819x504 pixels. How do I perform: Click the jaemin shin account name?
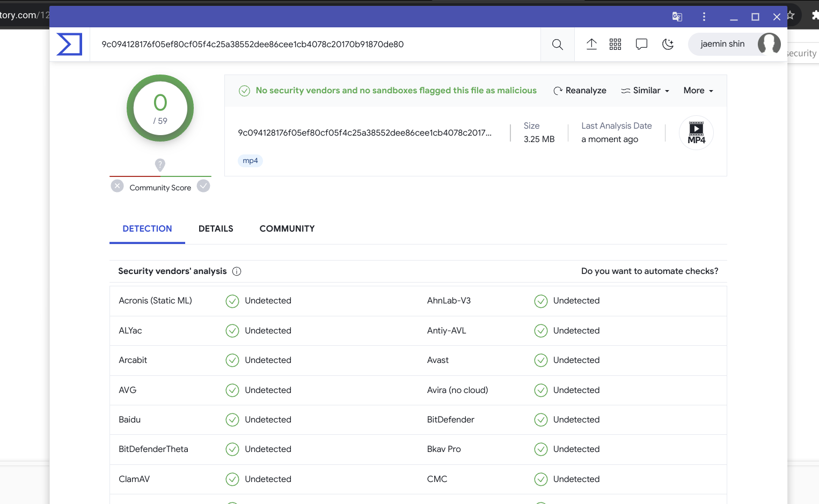tap(722, 44)
